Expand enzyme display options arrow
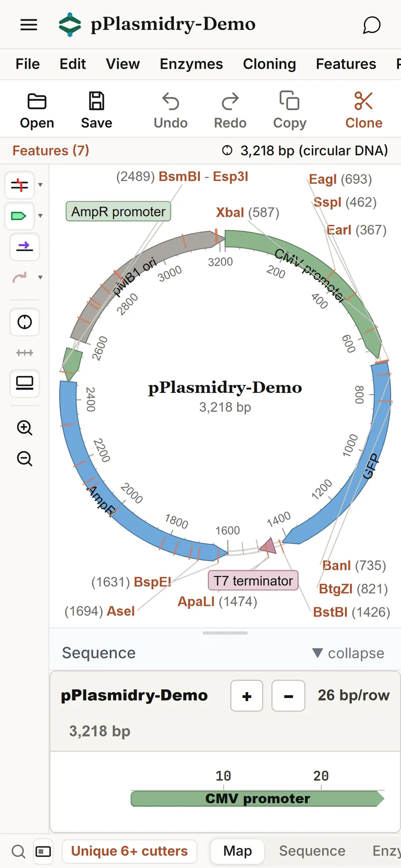 41,185
